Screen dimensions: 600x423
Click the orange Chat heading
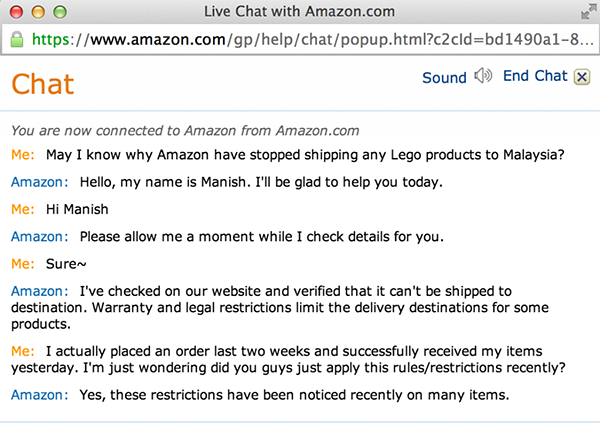coord(42,84)
